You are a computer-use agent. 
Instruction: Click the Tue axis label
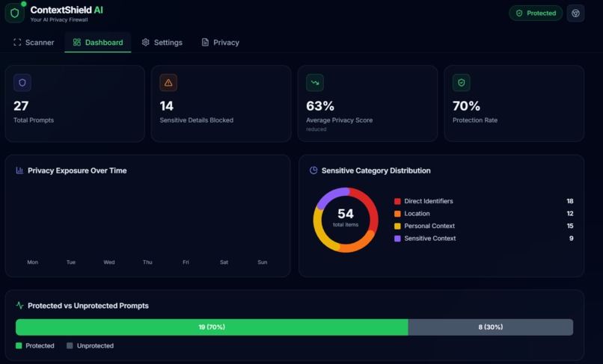[x=71, y=262]
